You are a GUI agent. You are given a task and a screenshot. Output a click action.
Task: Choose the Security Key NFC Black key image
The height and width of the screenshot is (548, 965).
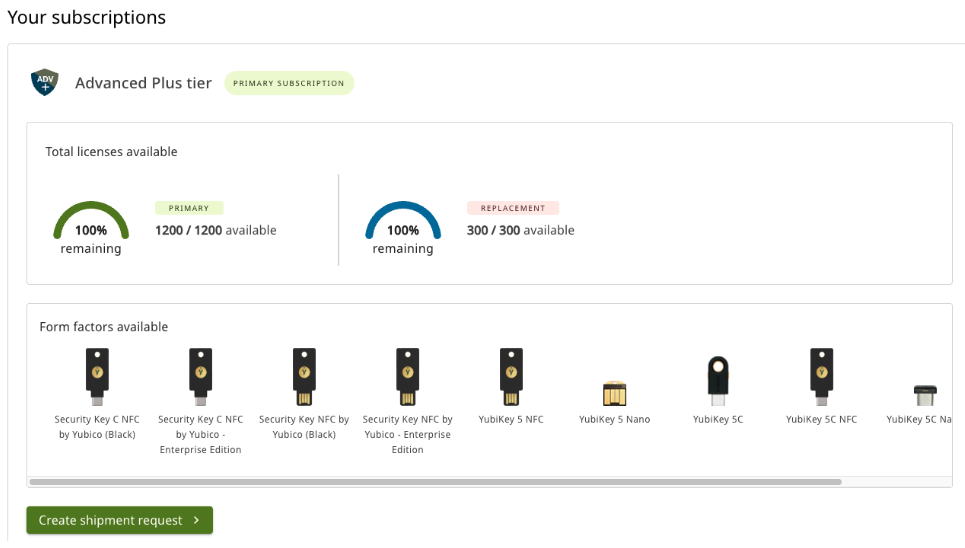[x=304, y=377]
